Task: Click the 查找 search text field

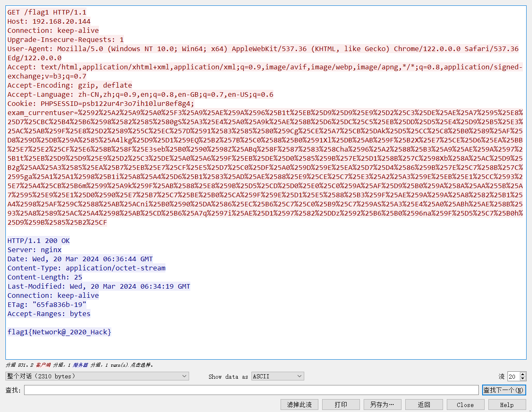Action: (x=251, y=390)
